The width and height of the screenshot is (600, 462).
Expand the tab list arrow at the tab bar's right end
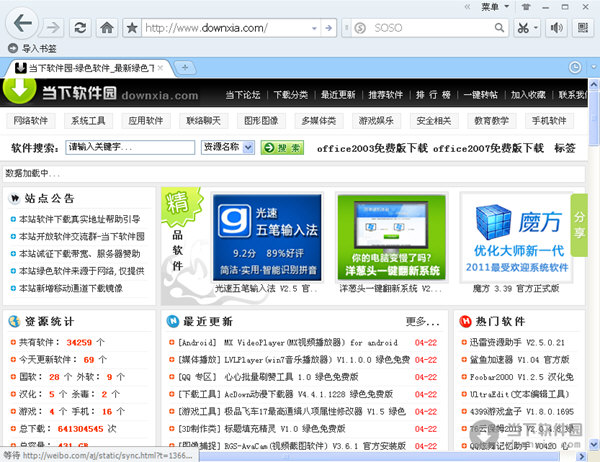pyautogui.click(x=593, y=67)
